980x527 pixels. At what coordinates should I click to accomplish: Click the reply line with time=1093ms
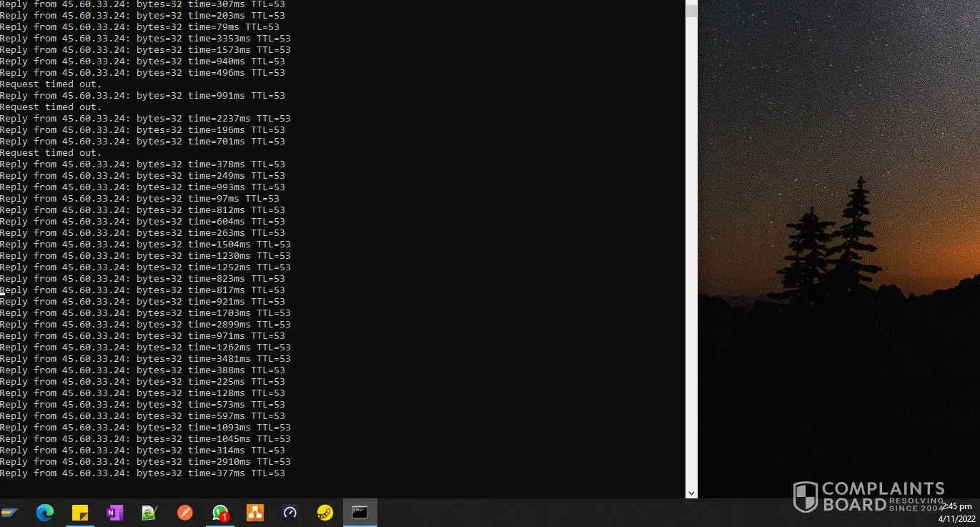click(x=145, y=428)
